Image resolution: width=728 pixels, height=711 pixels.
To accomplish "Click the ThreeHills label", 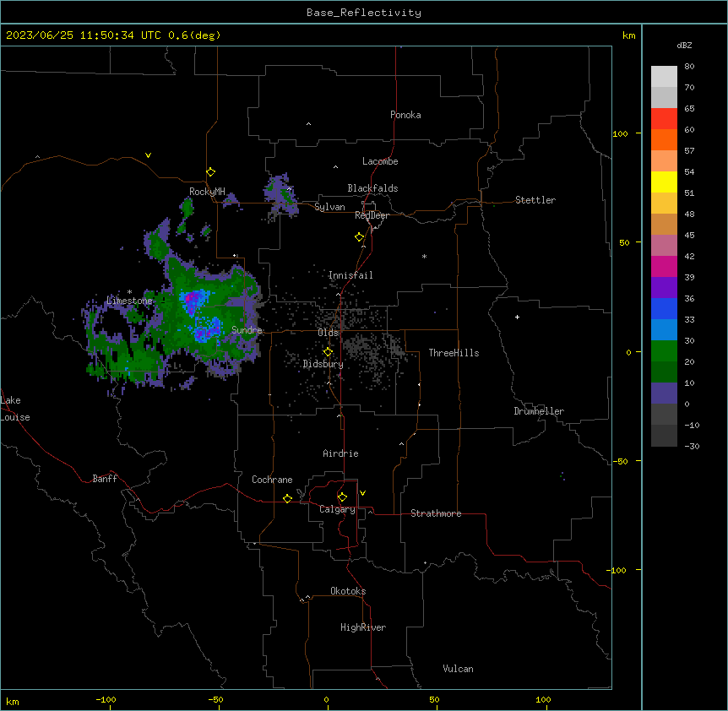I will click(x=454, y=353).
